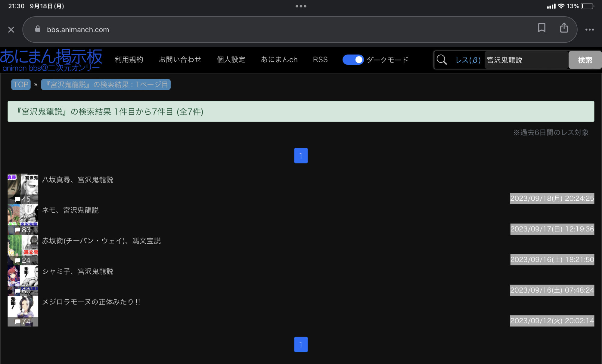Open the RSS link in header
The image size is (602, 364).
[320, 60]
